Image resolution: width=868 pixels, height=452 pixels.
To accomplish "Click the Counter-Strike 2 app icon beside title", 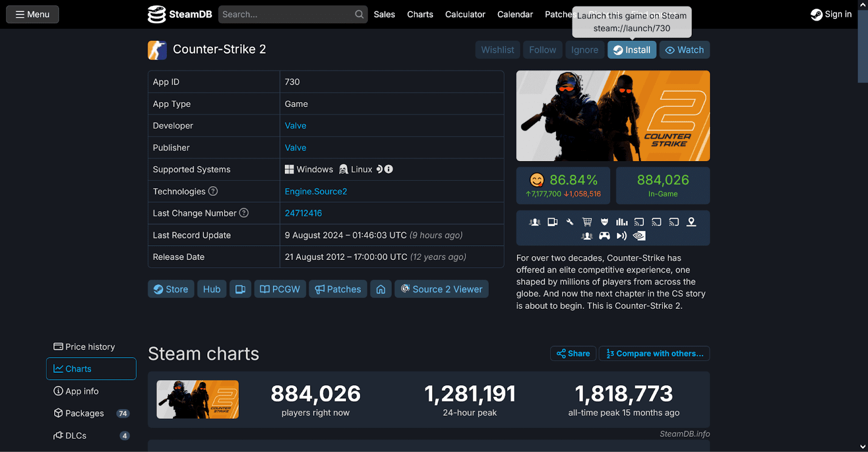I will pyautogui.click(x=157, y=50).
